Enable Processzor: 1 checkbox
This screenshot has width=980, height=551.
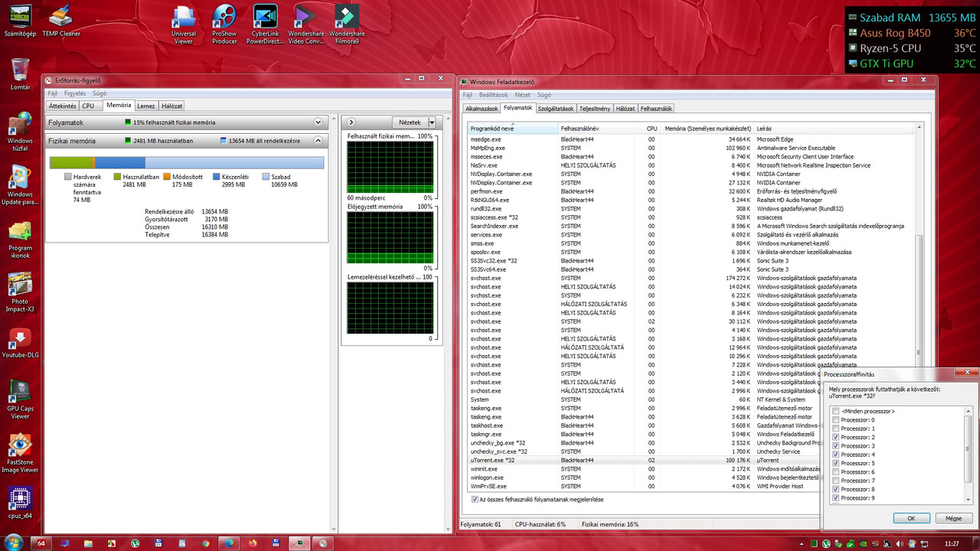click(835, 429)
